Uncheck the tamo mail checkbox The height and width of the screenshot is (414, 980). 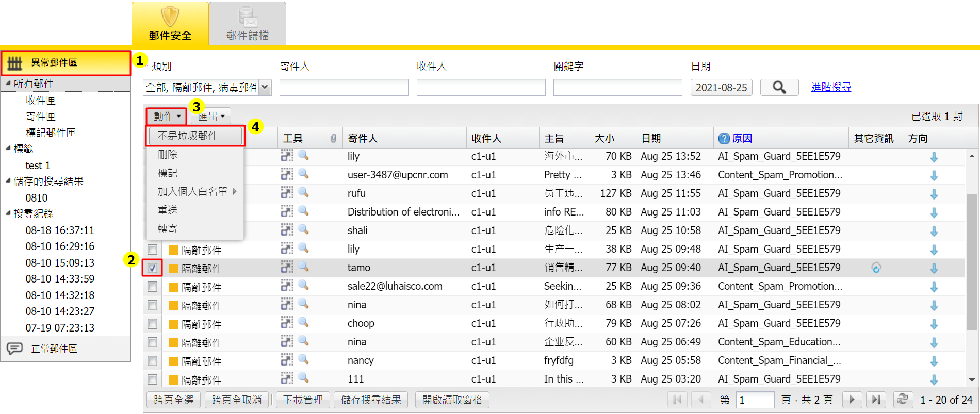pyautogui.click(x=152, y=268)
